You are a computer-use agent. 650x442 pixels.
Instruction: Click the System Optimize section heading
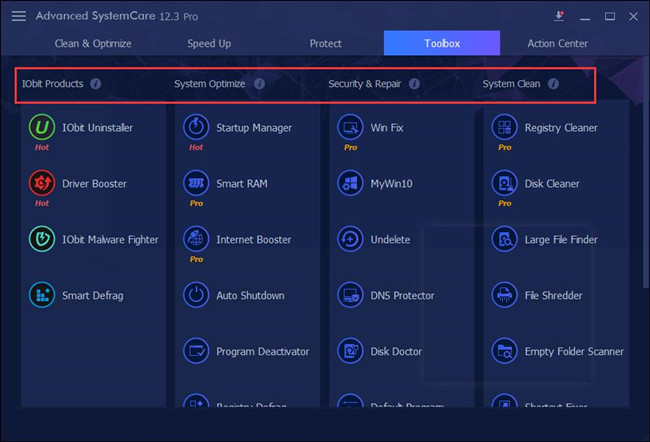click(x=209, y=84)
